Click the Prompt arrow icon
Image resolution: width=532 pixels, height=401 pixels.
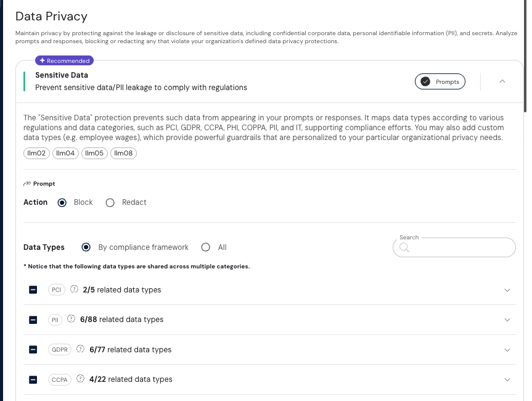(x=27, y=184)
